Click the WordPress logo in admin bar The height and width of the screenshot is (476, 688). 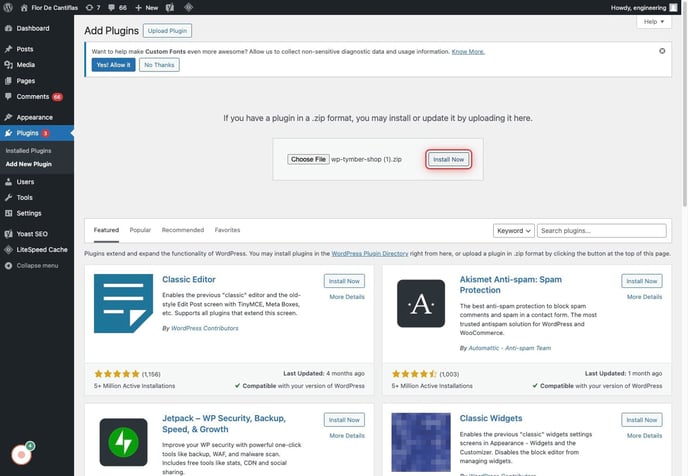click(9, 7)
